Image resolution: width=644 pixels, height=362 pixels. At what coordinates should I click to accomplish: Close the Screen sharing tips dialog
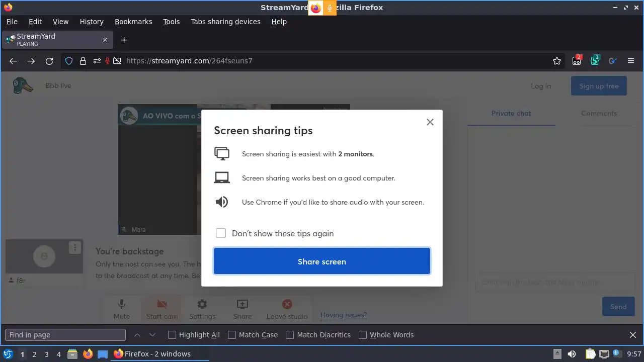click(x=430, y=122)
